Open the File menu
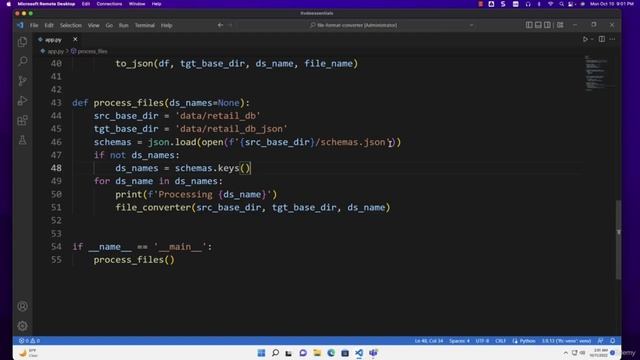The image size is (640, 360). [34, 25]
